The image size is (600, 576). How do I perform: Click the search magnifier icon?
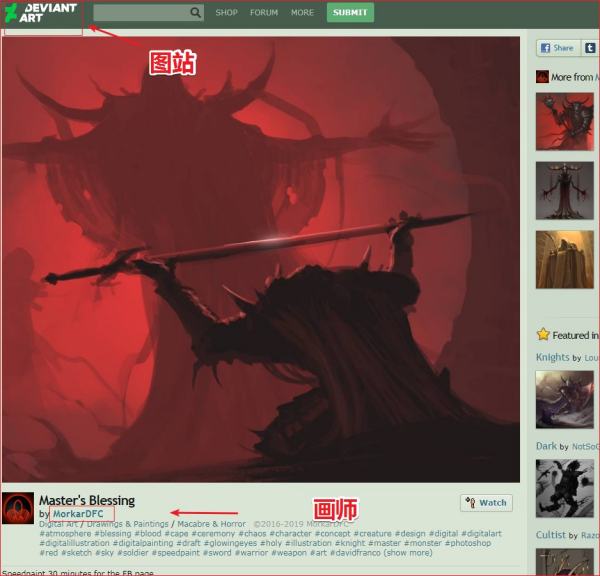click(x=195, y=13)
